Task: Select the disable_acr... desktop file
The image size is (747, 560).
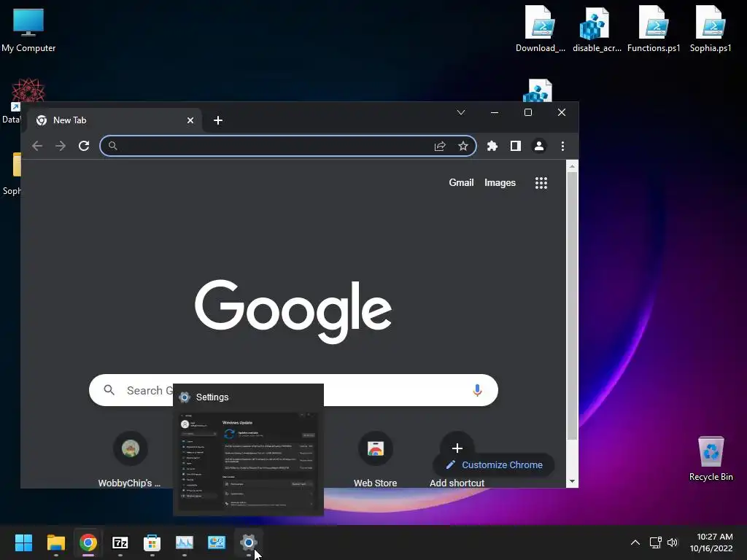Action: point(597,29)
